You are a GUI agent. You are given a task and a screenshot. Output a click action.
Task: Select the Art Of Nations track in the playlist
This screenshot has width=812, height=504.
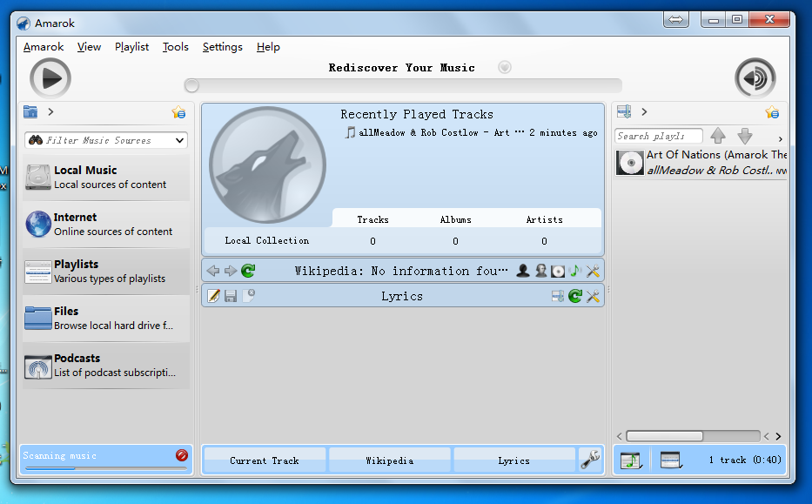pyautogui.click(x=701, y=162)
